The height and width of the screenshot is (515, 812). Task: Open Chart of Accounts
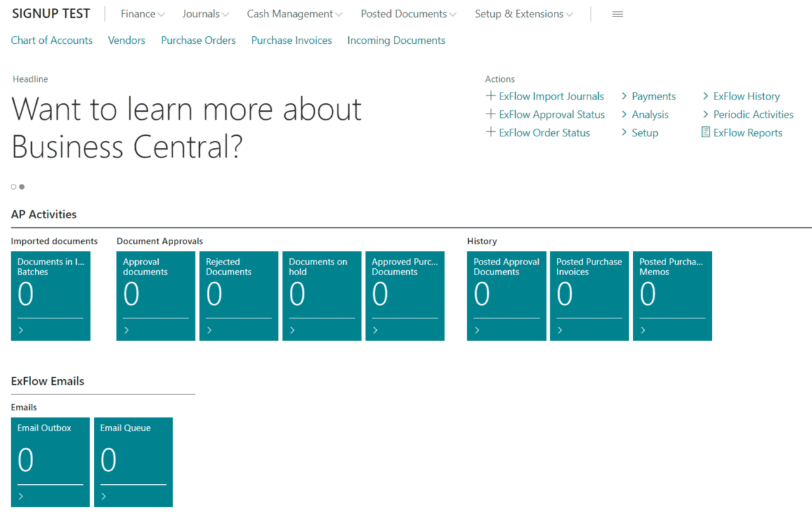tap(52, 40)
